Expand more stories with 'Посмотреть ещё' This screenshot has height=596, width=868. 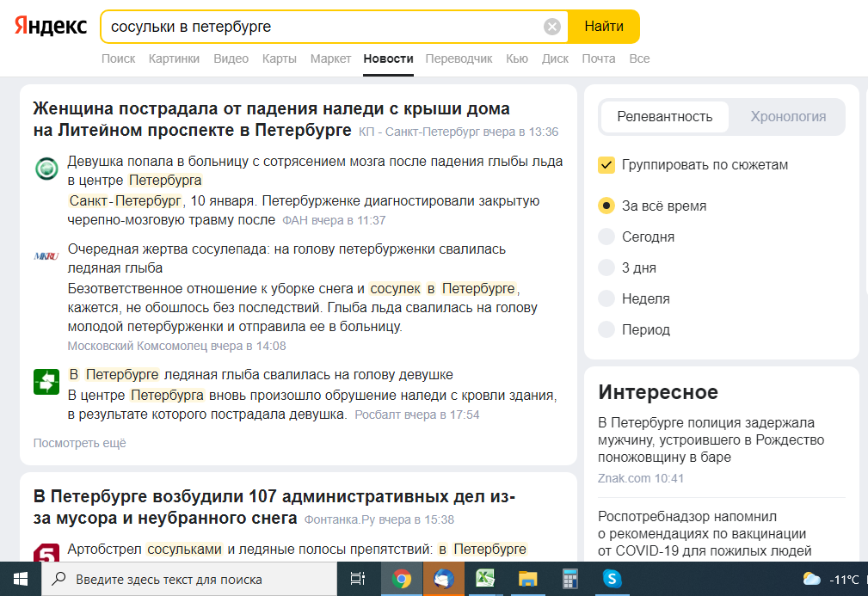pos(80,443)
